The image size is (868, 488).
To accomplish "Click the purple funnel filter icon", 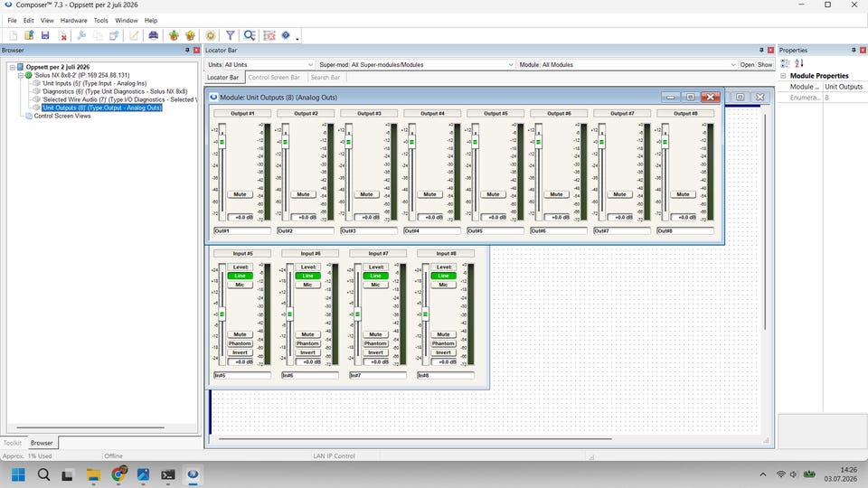I will 231,35.
